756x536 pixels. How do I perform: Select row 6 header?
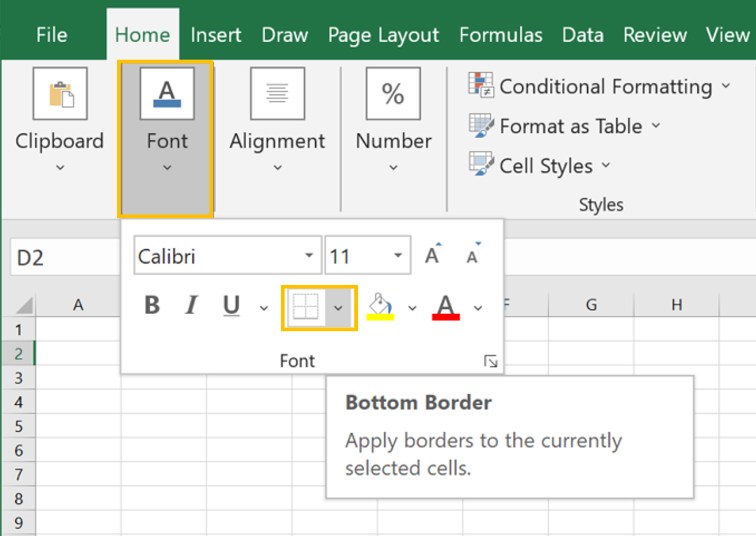[x=18, y=450]
